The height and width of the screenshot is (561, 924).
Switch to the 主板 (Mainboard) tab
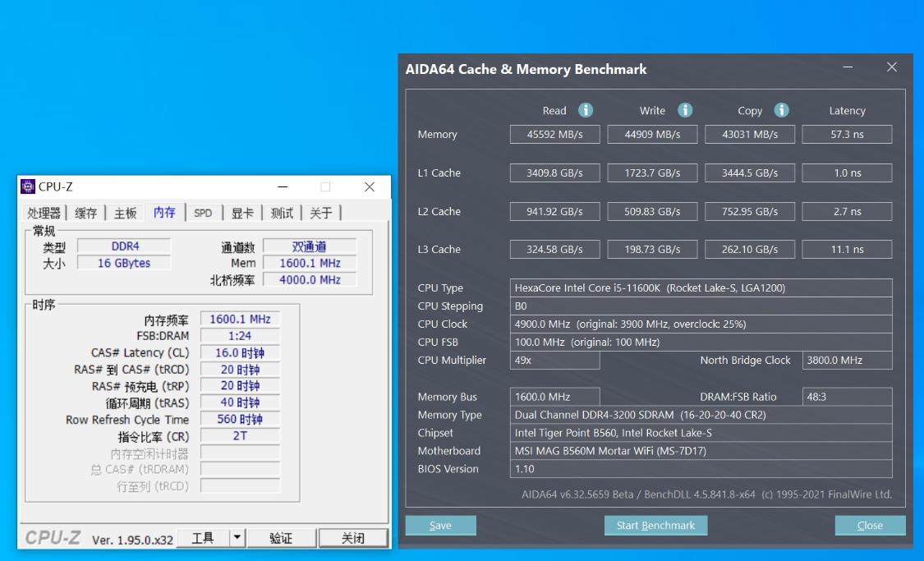[x=125, y=212]
